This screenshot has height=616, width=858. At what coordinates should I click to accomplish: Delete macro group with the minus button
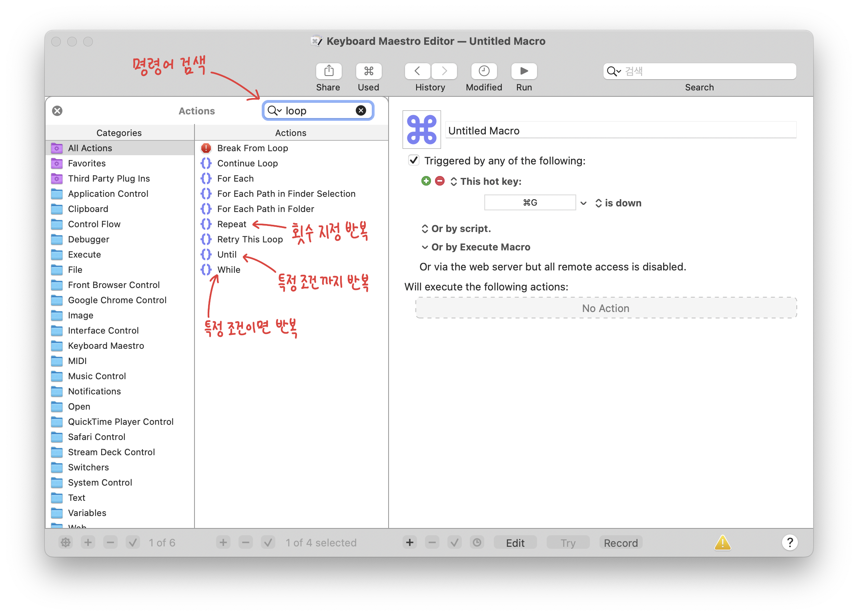(110, 542)
